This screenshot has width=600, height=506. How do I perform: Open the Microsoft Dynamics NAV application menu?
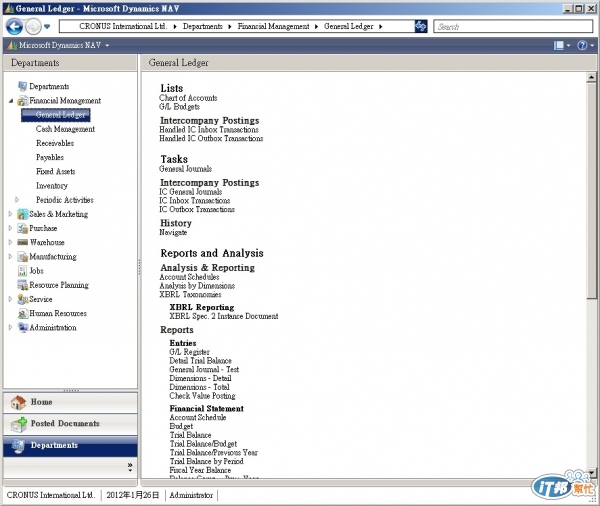59,45
